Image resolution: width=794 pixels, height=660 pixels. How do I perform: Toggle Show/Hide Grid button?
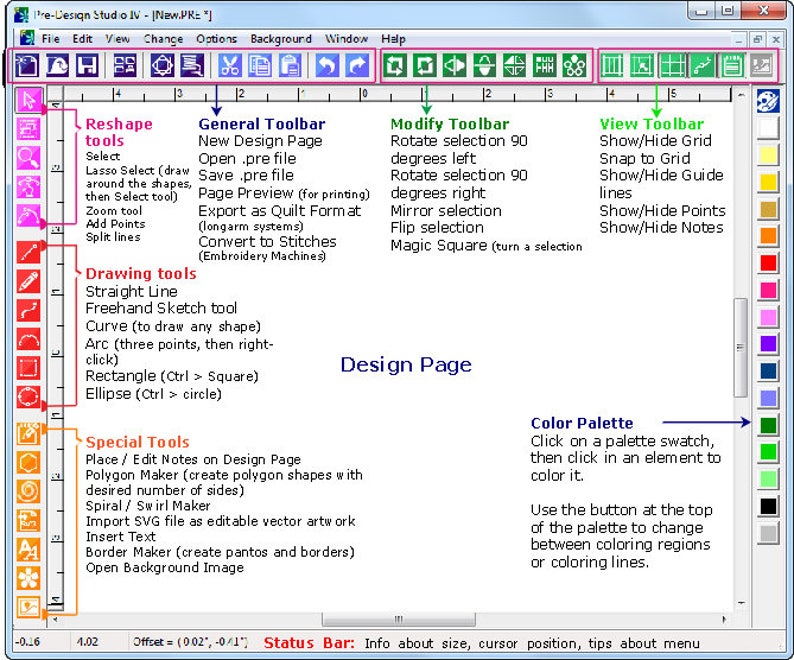point(612,65)
